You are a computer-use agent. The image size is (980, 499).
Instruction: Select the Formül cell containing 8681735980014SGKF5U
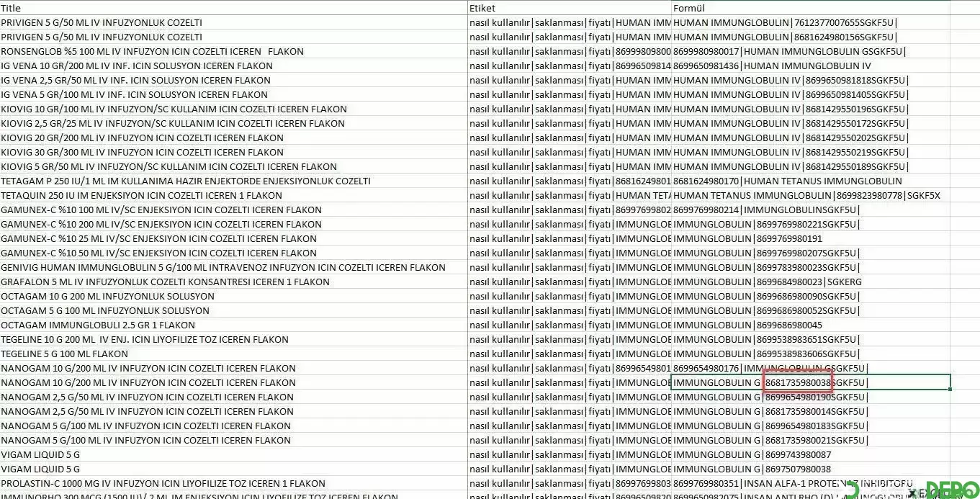811,411
